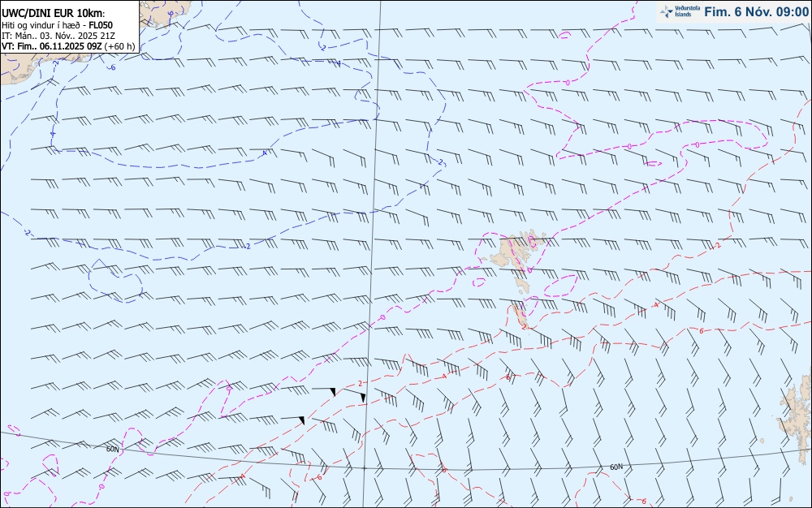This screenshot has height=508, width=812.
Task: Click the 'IT: Mán.. 03. Nóv.. 2025 21Z' line
Action: coord(58,36)
